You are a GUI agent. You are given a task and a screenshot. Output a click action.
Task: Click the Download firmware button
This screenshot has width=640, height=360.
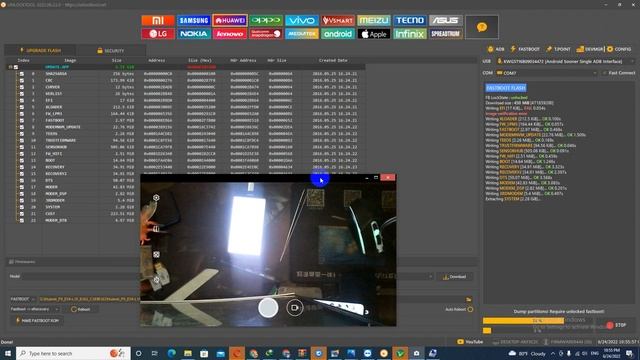pos(455,277)
